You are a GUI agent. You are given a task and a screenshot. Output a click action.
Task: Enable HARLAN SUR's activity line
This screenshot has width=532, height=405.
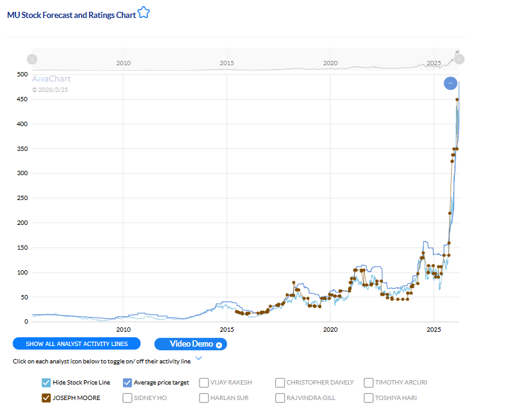tap(203, 398)
